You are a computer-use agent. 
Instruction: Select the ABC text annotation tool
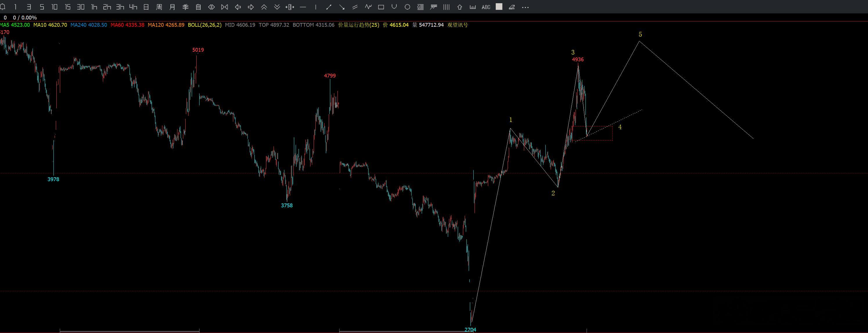[486, 7]
